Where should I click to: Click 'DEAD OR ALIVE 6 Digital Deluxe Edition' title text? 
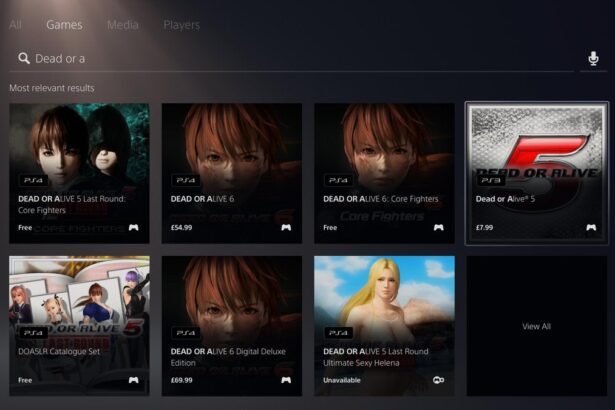tap(228, 357)
